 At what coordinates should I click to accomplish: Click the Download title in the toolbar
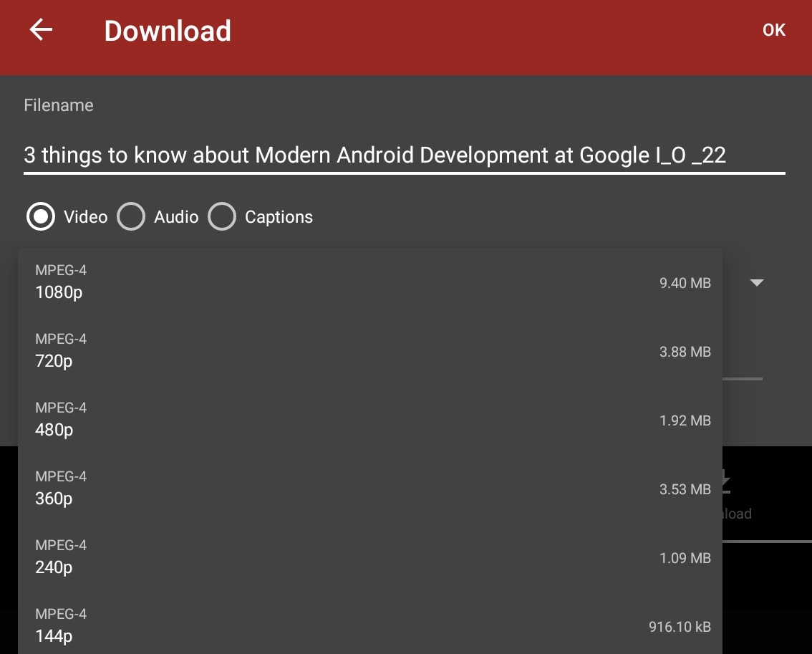[x=168, y=30]
